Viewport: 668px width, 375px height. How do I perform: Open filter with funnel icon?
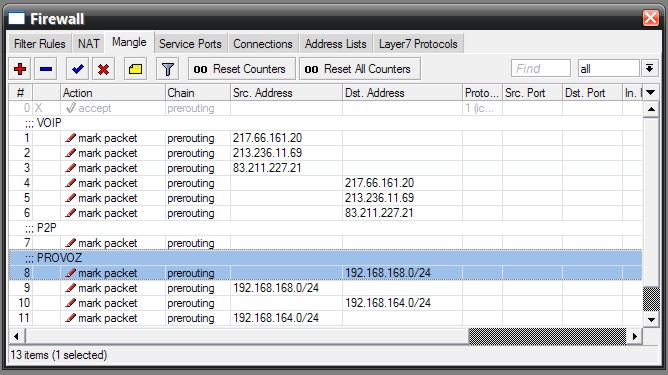click(x=167, y=69)
